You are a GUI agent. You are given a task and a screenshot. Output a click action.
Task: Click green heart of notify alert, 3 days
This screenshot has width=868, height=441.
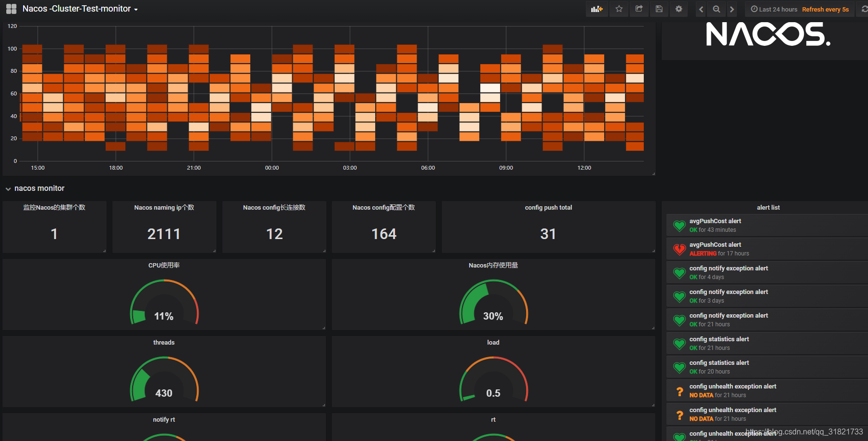tap(679, 296)
